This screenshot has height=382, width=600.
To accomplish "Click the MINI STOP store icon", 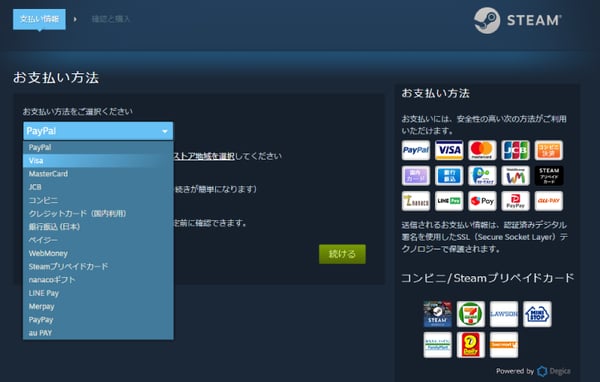I will click(x=537, y=314).
